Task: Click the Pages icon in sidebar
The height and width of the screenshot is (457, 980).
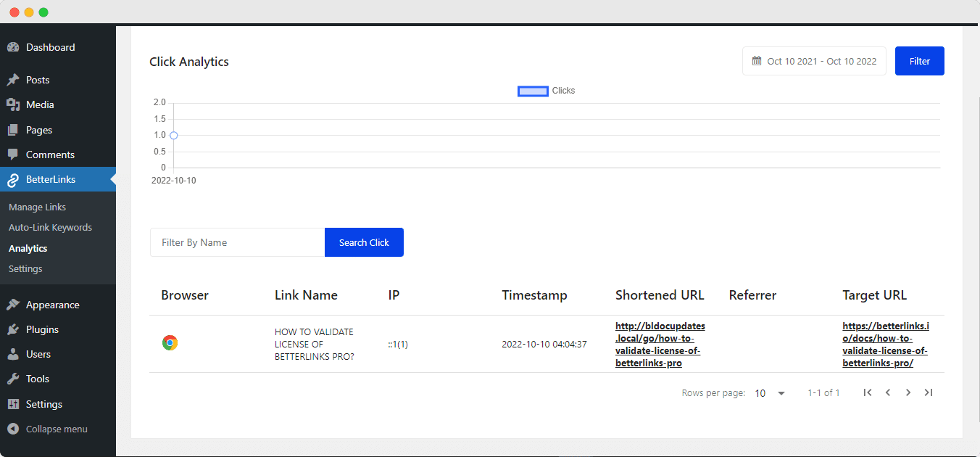Action: point(13,130)
